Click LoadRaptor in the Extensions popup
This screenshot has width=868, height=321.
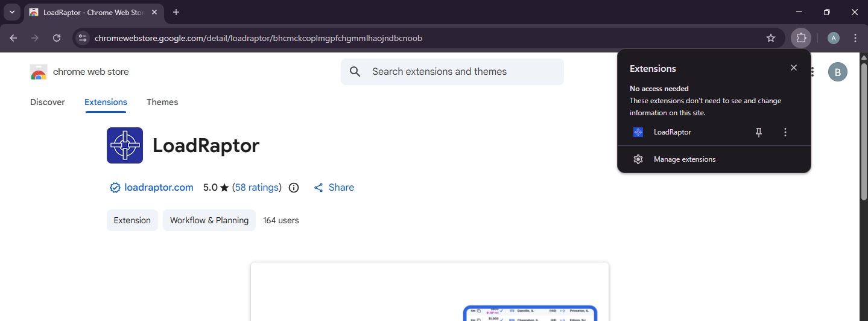(673, 132)
